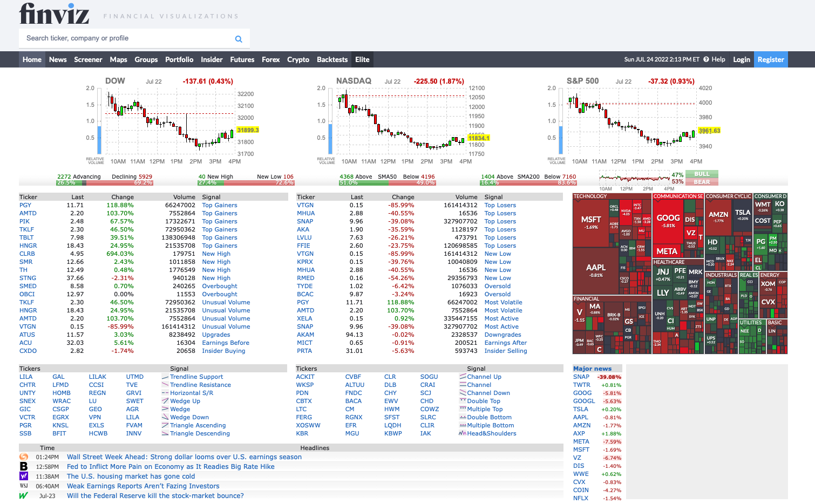The height and width of the screenshot is (504, 815).
Task: Open Multiple Bottom pattern icon
Action: coord(463,425)
